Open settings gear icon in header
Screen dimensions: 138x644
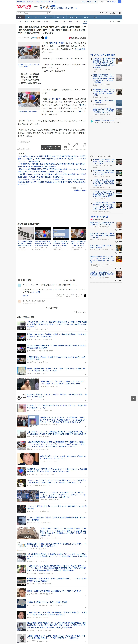120,13
